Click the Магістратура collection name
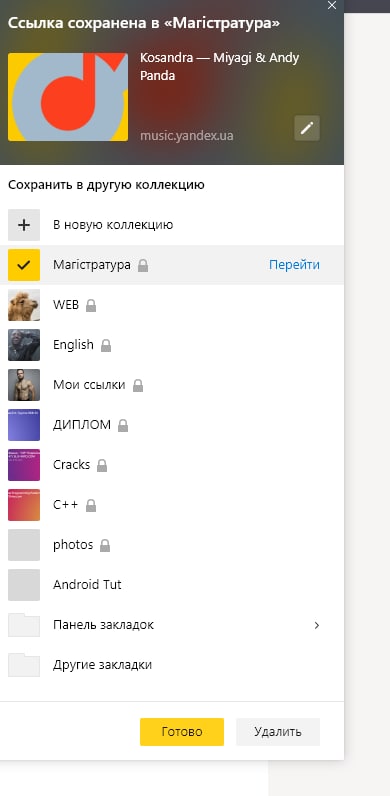 click(92, 265)
